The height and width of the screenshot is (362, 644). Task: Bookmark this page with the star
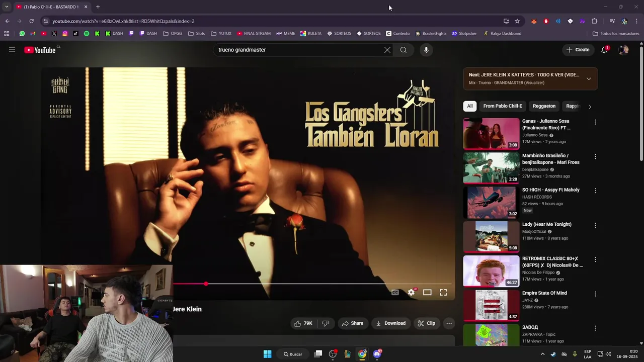(x=517, y=21)
